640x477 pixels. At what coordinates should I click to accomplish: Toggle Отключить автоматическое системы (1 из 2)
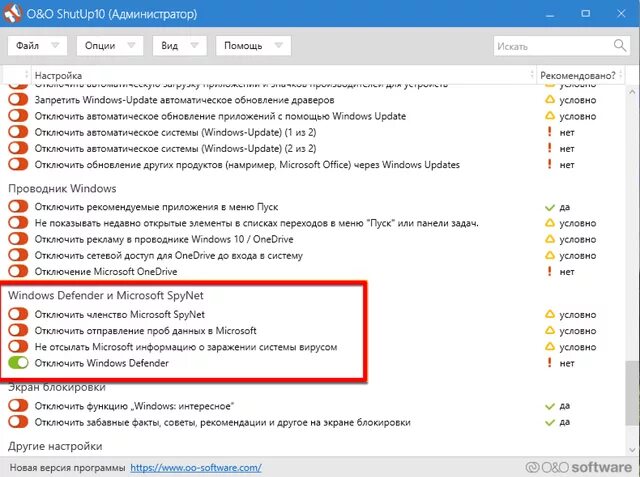pyautogui.click(x=18, y=132)
